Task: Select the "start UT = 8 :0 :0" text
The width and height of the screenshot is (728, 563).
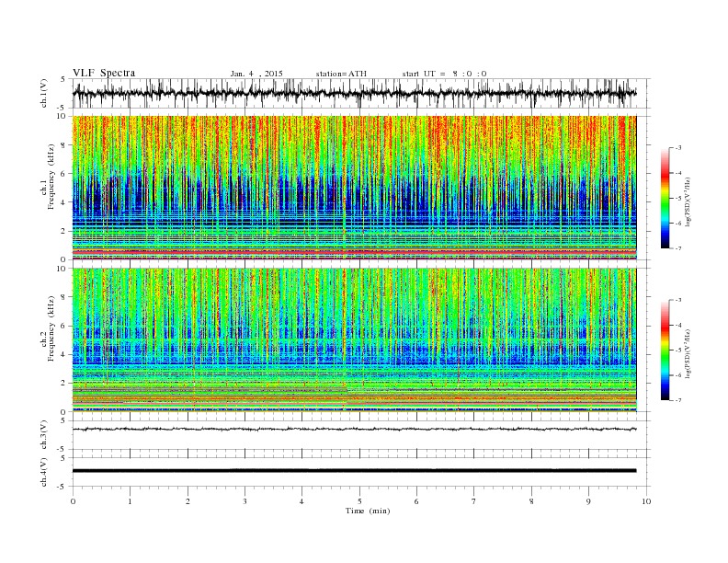Action: pyautogui.click(x=444, y=74)
